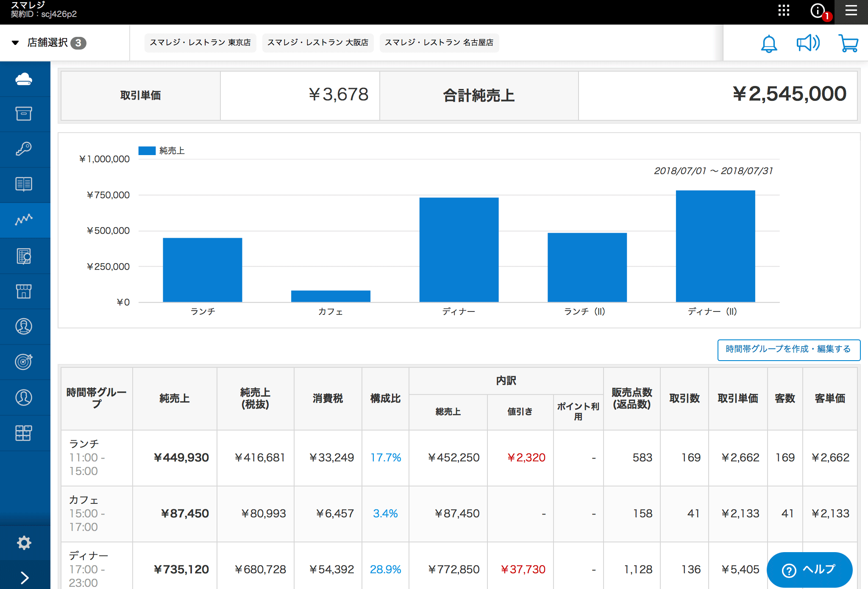Image resolution: width=868 pixels, height=589 pixels.
Task: Click the 構成比 column header
Action: [x=385, y=399]
